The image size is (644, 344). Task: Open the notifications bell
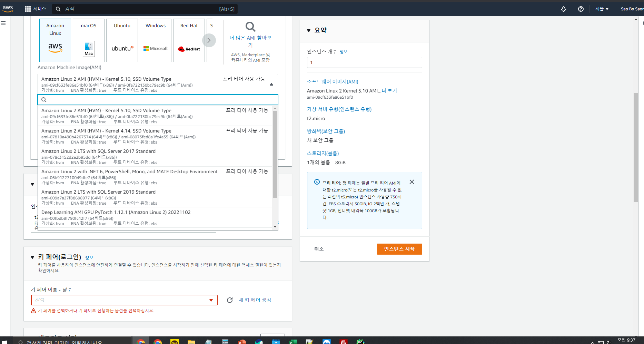(564, 9)
